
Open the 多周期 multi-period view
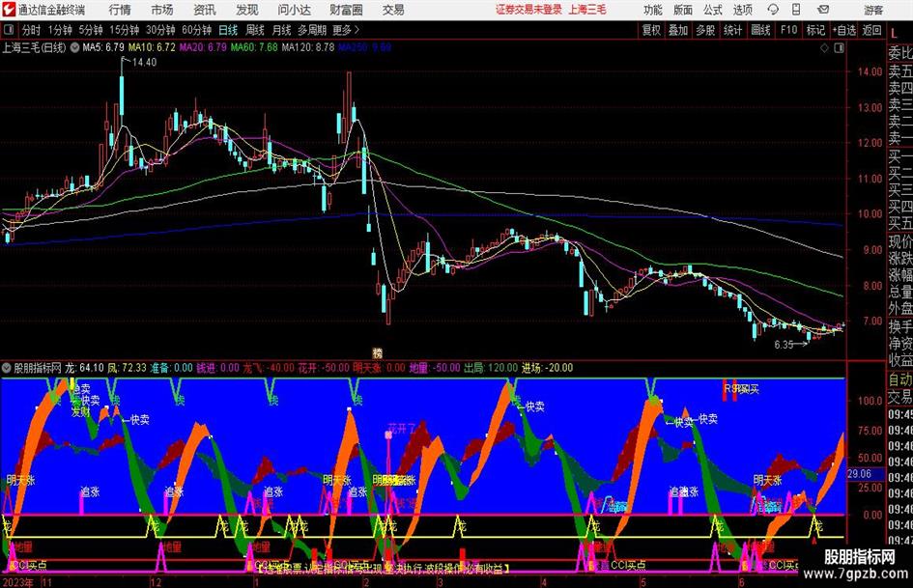point(312,30)
